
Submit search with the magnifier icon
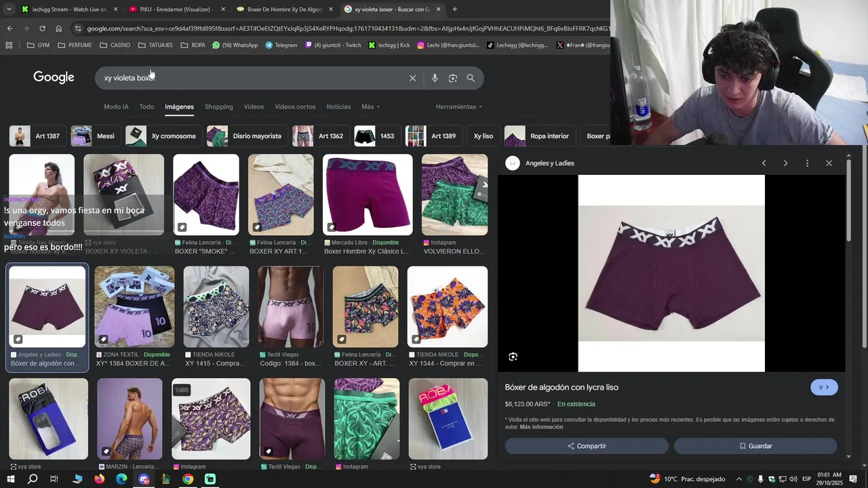471,78
